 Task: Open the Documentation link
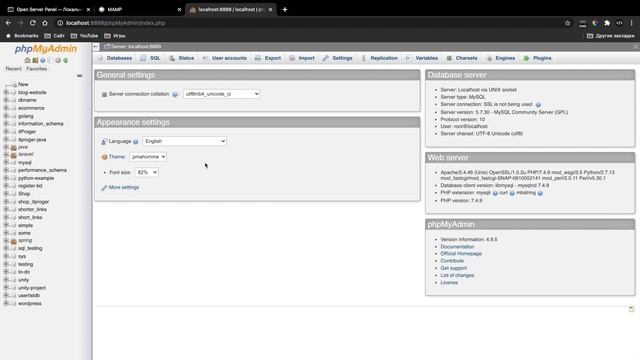point(457,247)
